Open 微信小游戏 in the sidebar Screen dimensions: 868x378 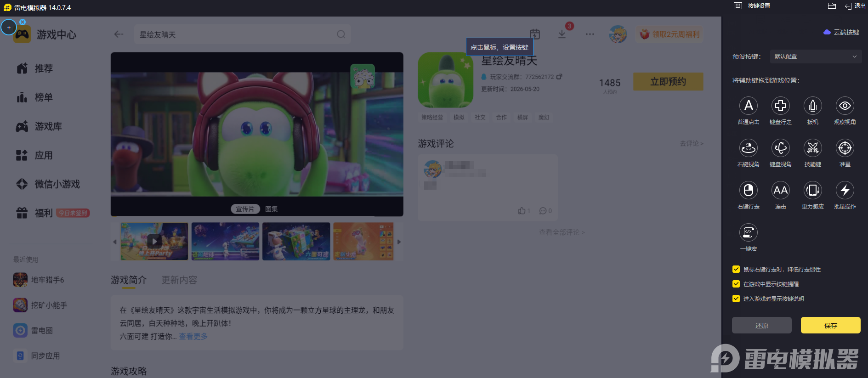click(48, 184)
